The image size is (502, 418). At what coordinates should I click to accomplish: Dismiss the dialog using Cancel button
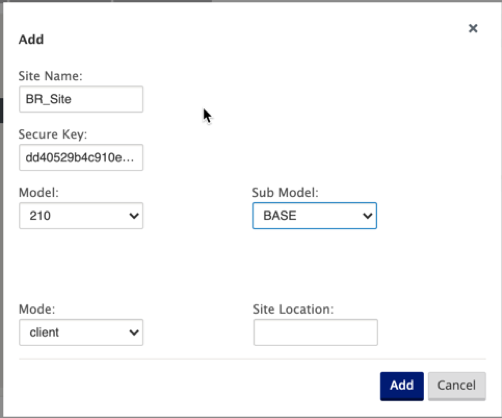pos(457,386)
